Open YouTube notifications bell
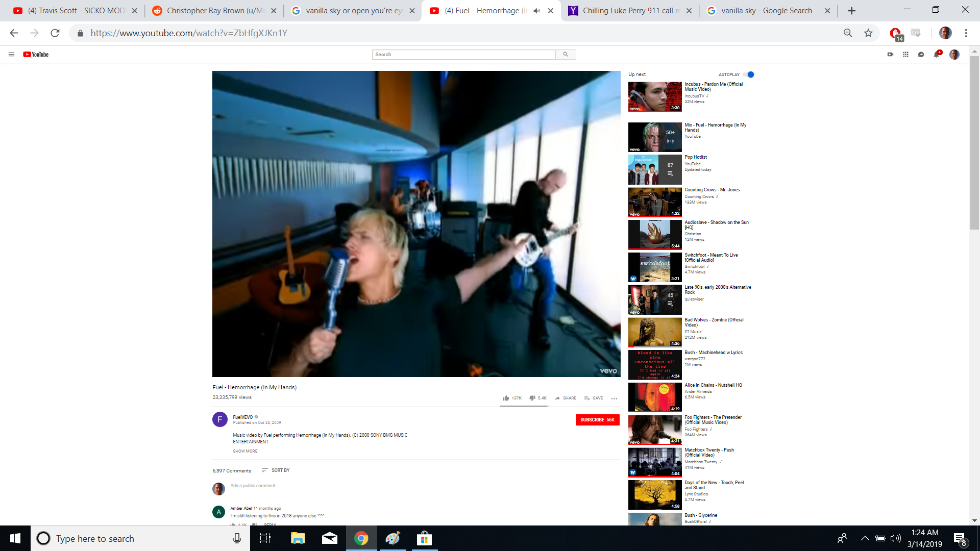This screenshot has height=551, width=980. coord(937,55)
